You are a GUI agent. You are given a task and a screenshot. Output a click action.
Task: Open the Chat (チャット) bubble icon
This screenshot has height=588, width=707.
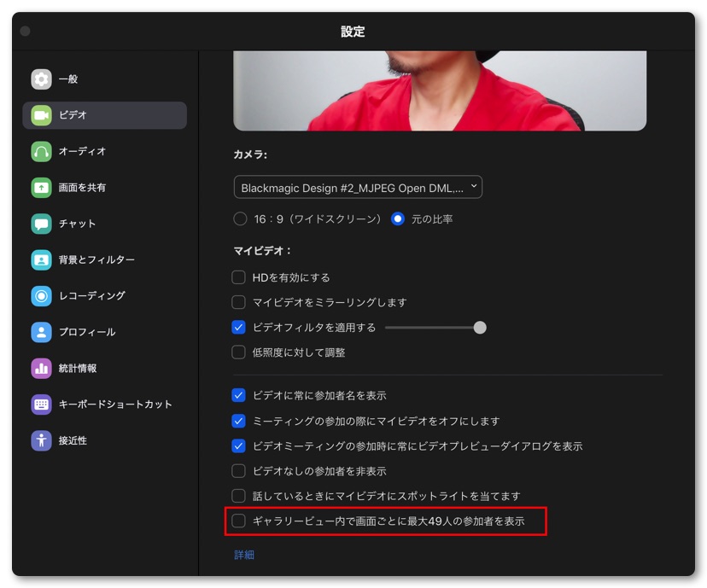pos(41,224)
